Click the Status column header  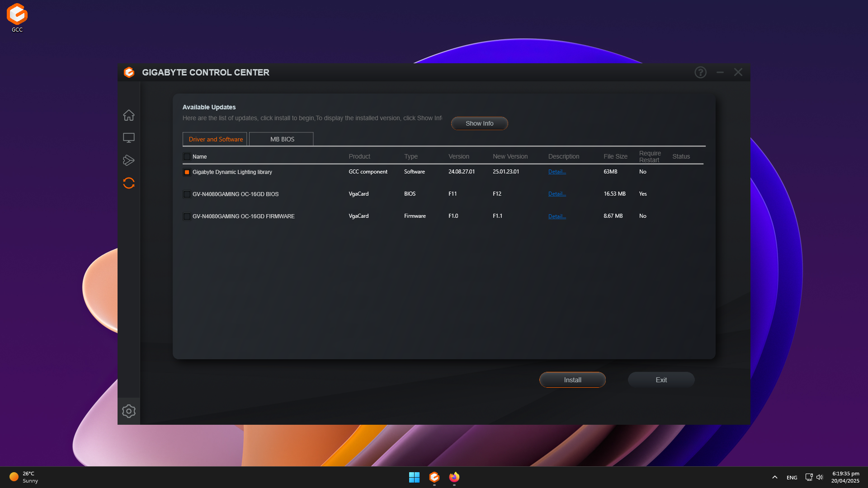[x=681, y=156]
